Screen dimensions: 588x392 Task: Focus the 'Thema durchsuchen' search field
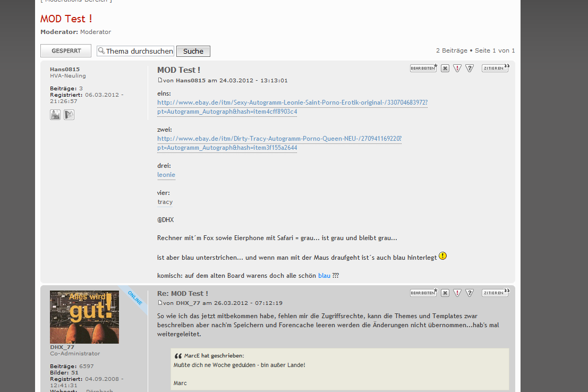click(136, 51)
